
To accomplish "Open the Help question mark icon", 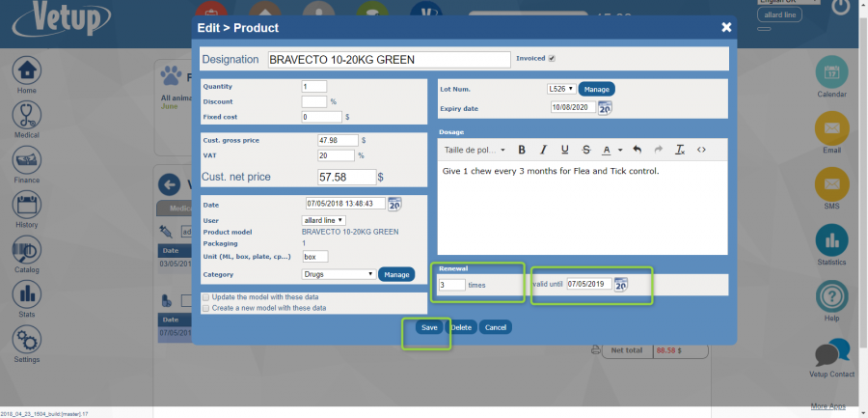I will tap(831, 296).
